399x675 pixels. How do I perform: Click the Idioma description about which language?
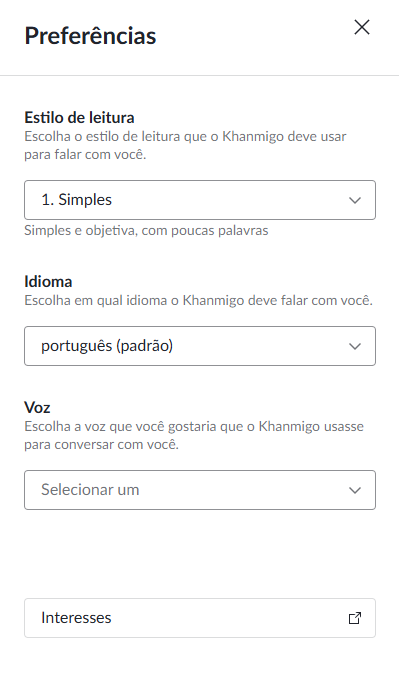click(198, 300)
